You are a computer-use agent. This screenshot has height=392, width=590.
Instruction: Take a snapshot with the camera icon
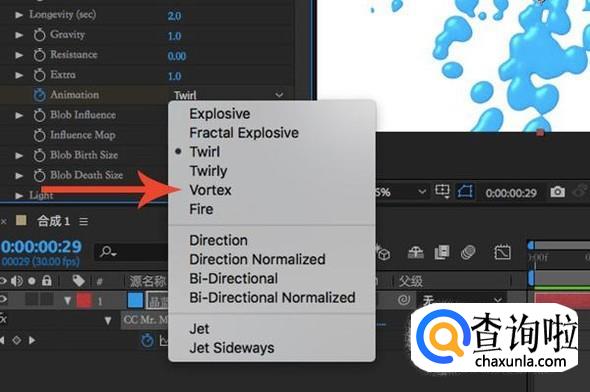[558, 192]
